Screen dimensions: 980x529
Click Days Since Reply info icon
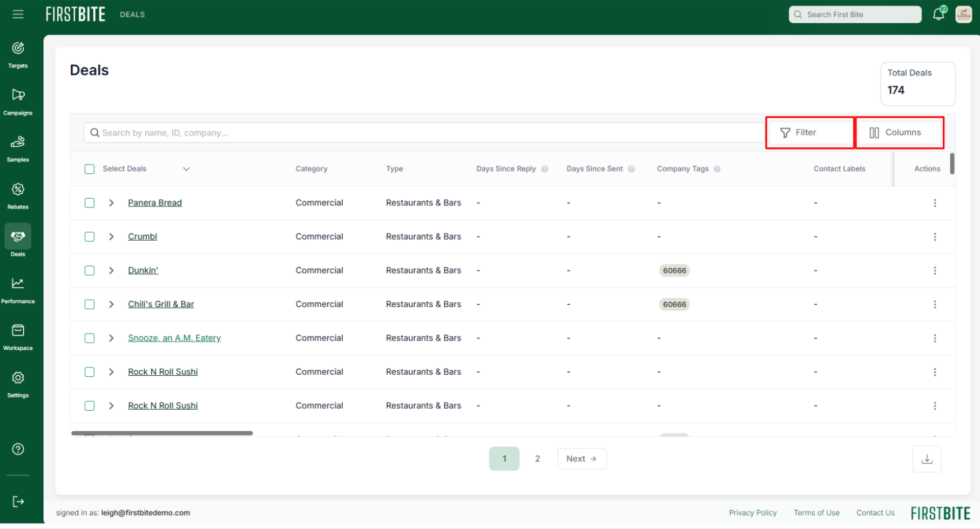pos(545,169)
